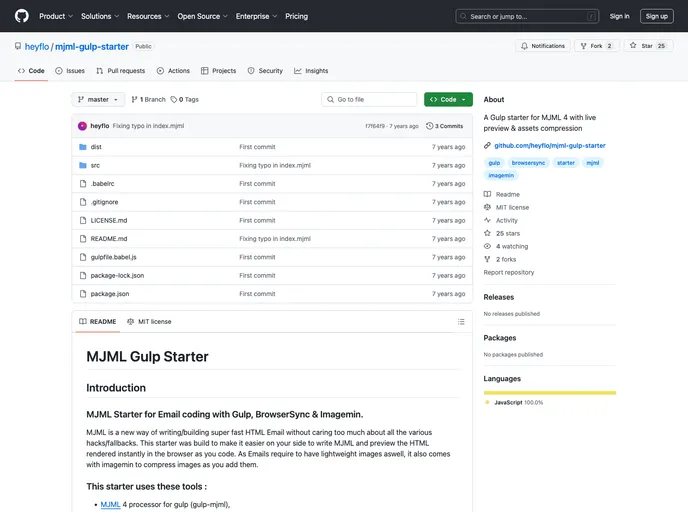Click the Notifications bell icon
The width and height of the screenshot is (688, 512).
click(x=524, y=46)
